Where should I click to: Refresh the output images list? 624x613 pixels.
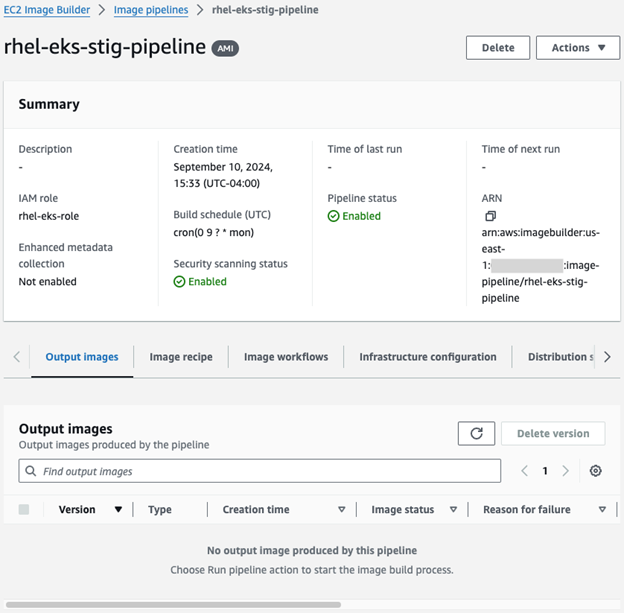pos(476,433)
